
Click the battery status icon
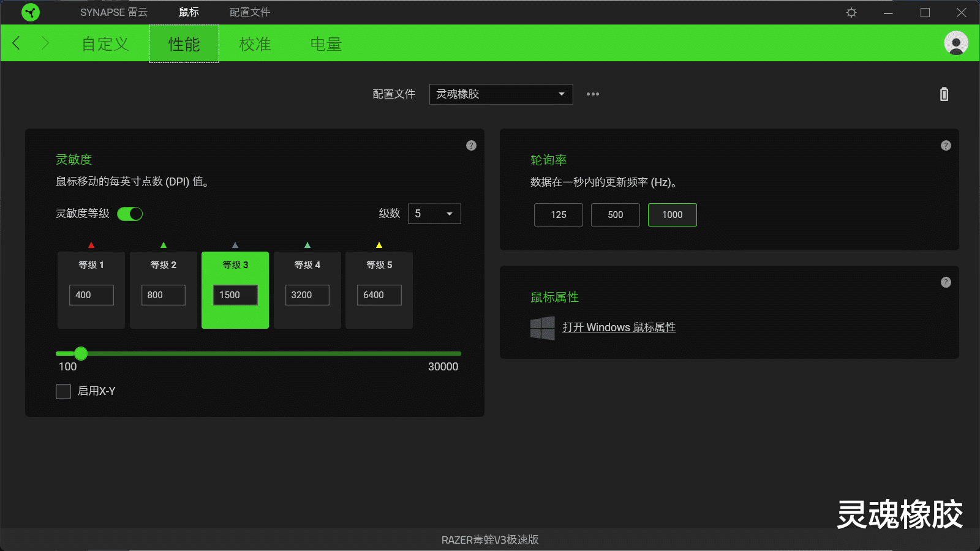click(x=944, y=94)
